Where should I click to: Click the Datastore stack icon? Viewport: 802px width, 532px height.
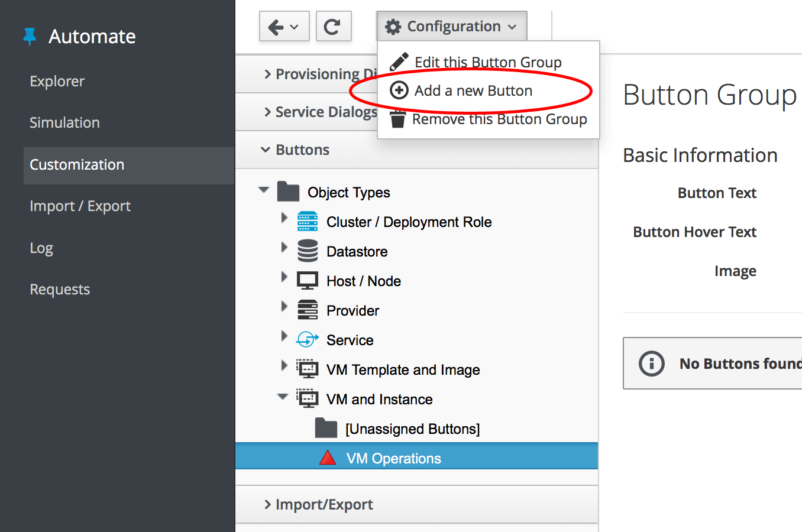[x=308, y=251]
